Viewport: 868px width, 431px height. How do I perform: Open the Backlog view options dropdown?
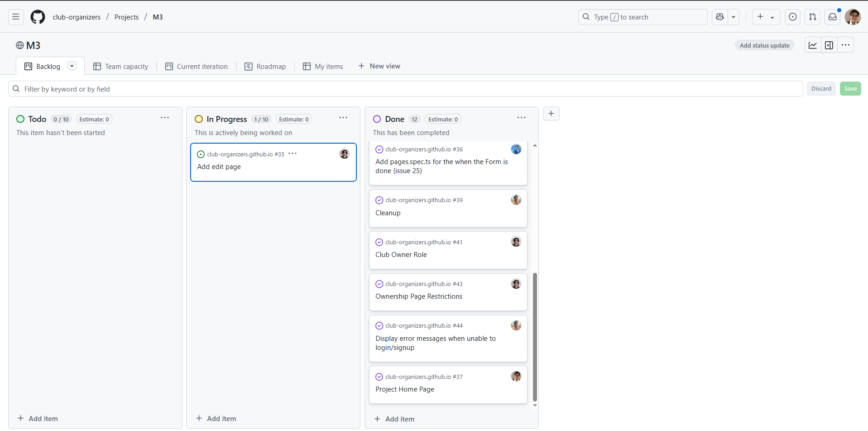point(72,66)
